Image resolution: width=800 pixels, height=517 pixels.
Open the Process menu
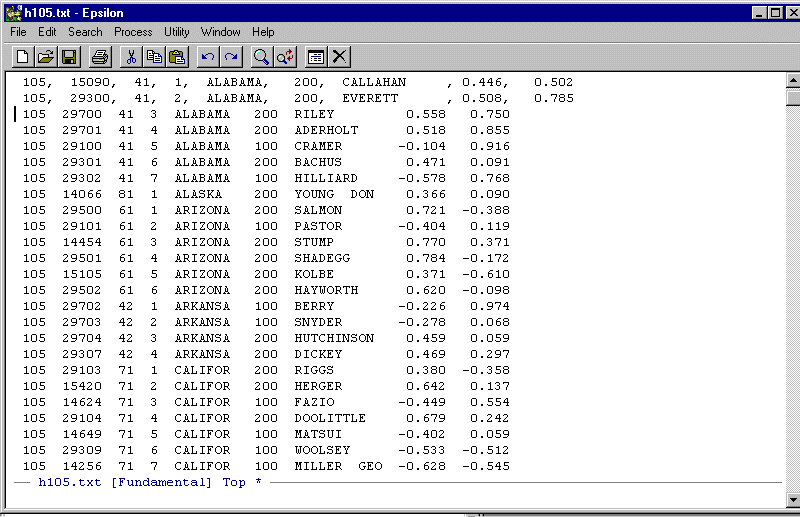[x=133, y=32]
